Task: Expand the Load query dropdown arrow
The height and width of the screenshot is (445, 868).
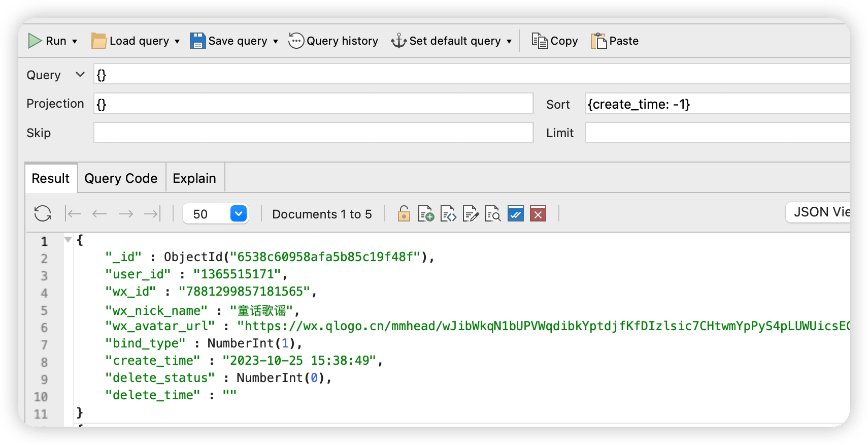Action: pos(177,42)
